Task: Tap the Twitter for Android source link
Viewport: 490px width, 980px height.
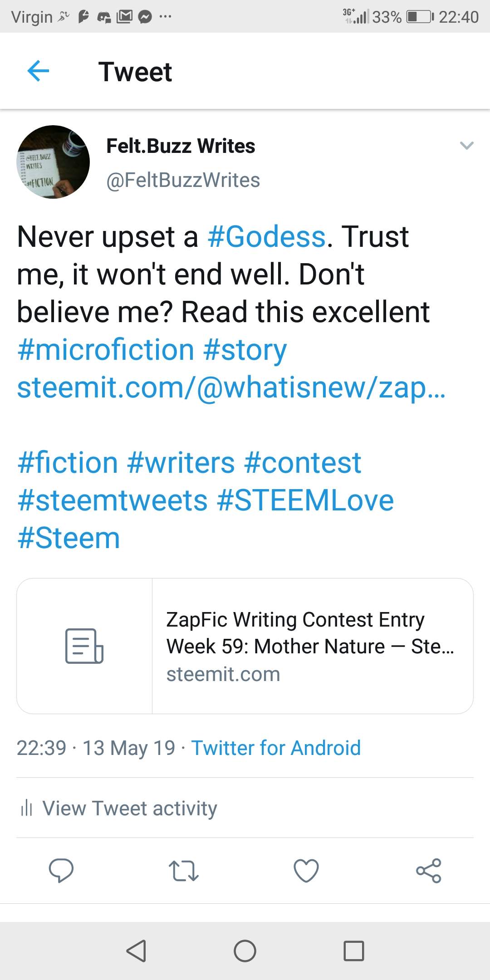Action: tap(276, 748)
